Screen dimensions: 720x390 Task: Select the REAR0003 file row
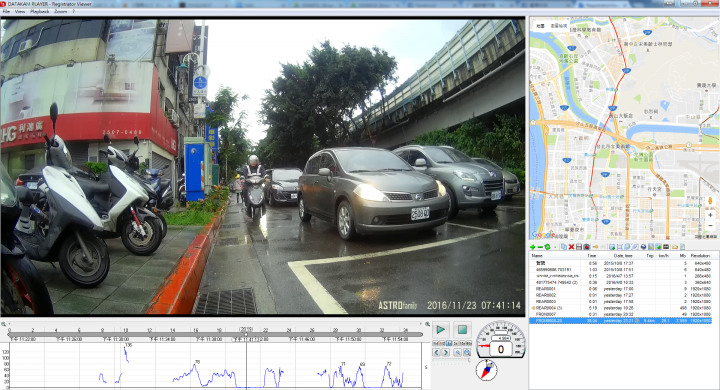point(620,301)
